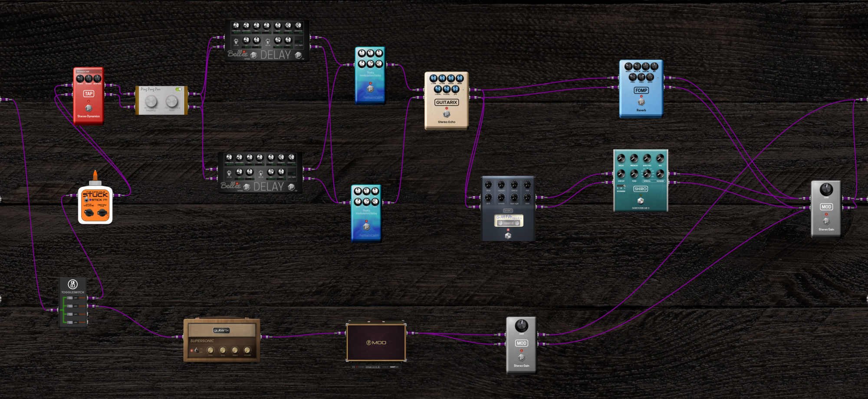Flip the Supersonic amp power switch
The height and width of the screenshot is (399, 868).
click(x=196, y=350)
